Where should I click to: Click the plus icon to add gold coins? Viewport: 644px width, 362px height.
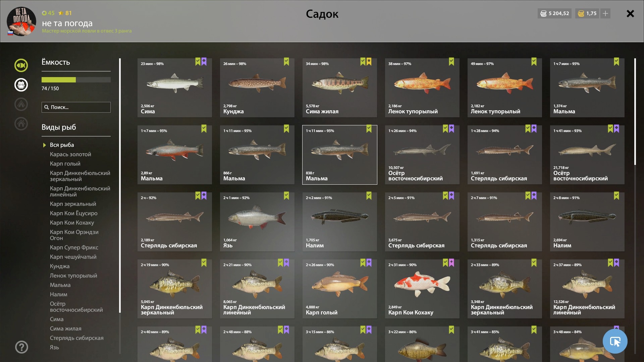[x=605, y=13]
